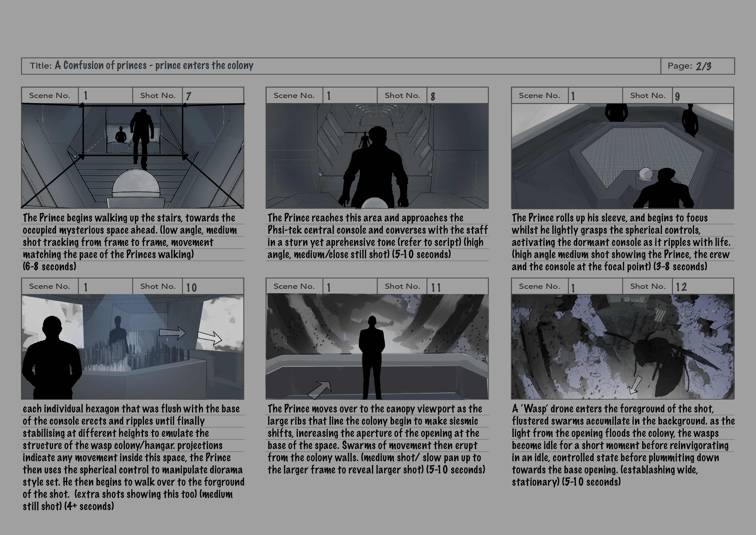Select the Shot 11 canopy viewport thumbnail
Screen dimensions: 756x535
point(377,347)
